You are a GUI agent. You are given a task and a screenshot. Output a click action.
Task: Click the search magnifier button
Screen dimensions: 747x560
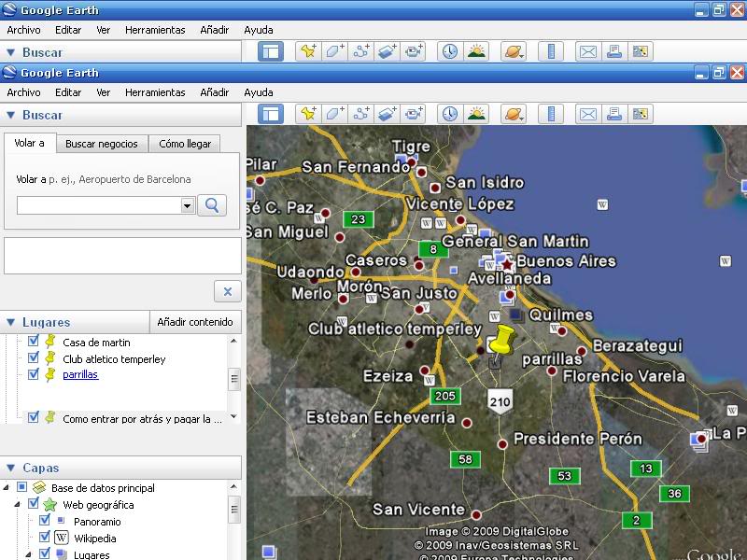click(x=212, y=205)
